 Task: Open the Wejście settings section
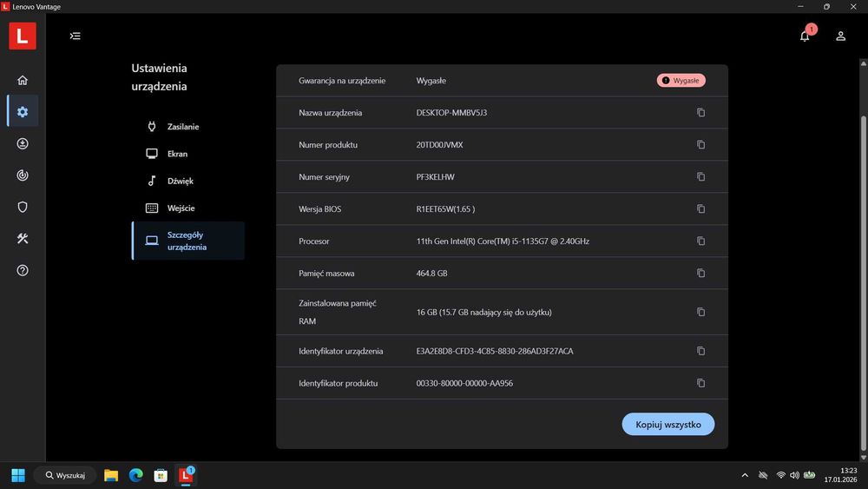pos(188,208)
